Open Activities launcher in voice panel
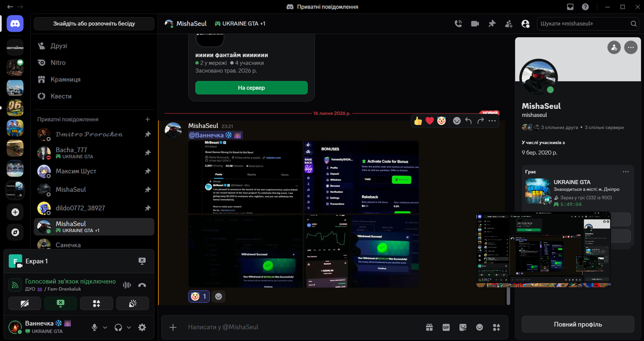The width and height of the screenshot is (644, 341). coord(97,303)
